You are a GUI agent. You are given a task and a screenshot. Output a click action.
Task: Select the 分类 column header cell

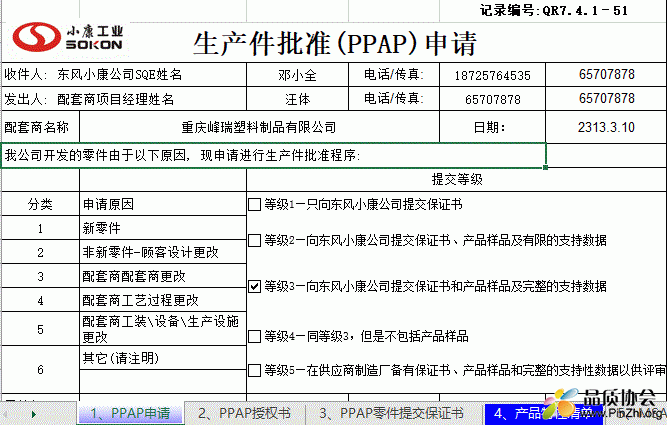(x=40, y=204)
